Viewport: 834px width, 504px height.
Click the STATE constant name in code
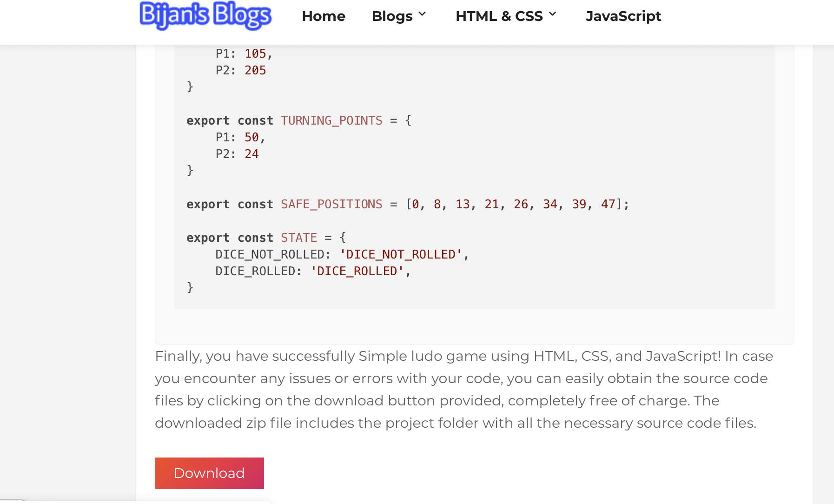coord(298,238)
